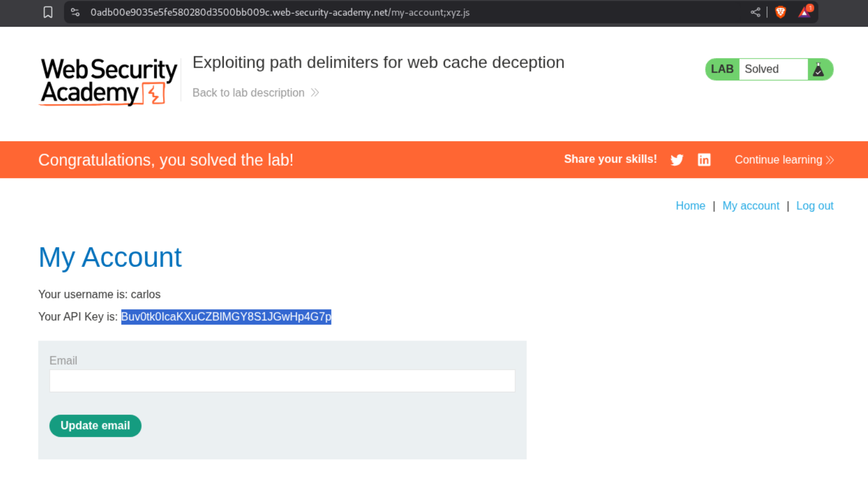
Task: Click the highlighted API key text
Action: [x=226, y=317]
